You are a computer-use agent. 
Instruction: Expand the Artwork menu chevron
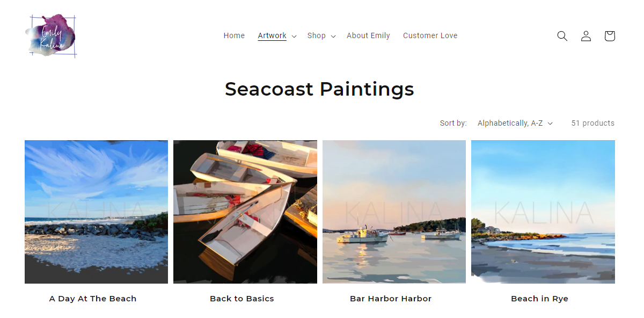point(294,37)
